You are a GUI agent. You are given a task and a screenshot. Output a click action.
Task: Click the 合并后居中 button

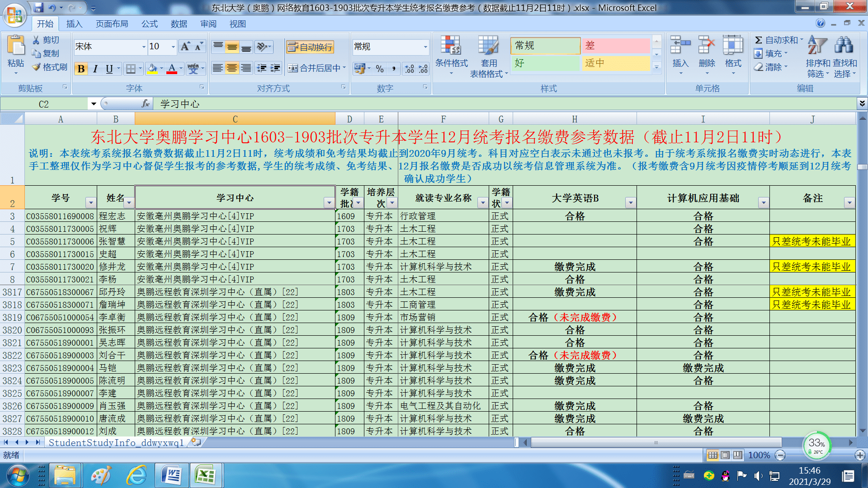tap(317, 68)
